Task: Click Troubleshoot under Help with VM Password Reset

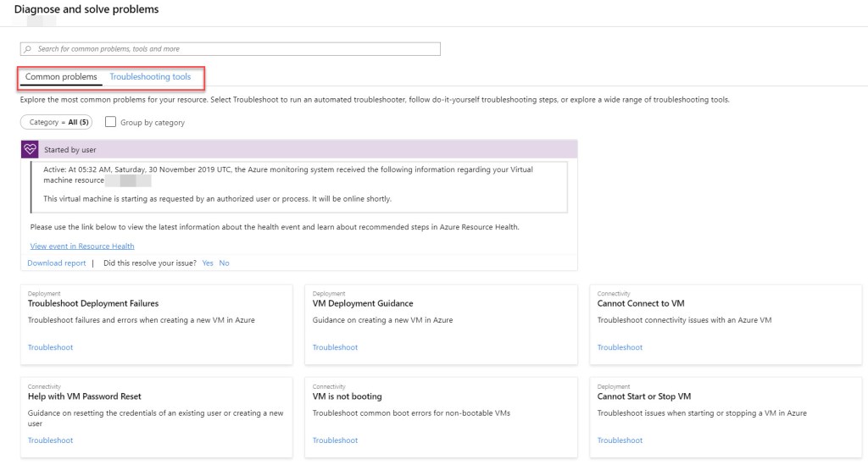Action: 51,440
